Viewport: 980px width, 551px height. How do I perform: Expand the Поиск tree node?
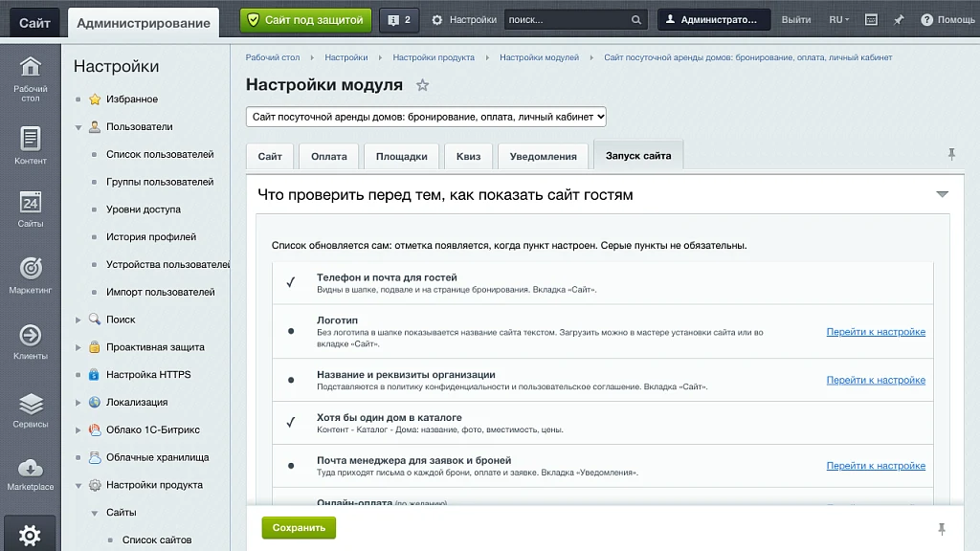coord(78,320)
